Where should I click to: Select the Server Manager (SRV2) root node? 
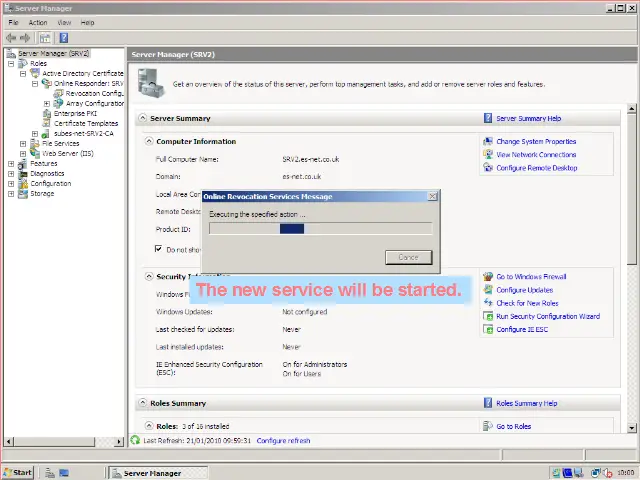(x=53, y=53)
